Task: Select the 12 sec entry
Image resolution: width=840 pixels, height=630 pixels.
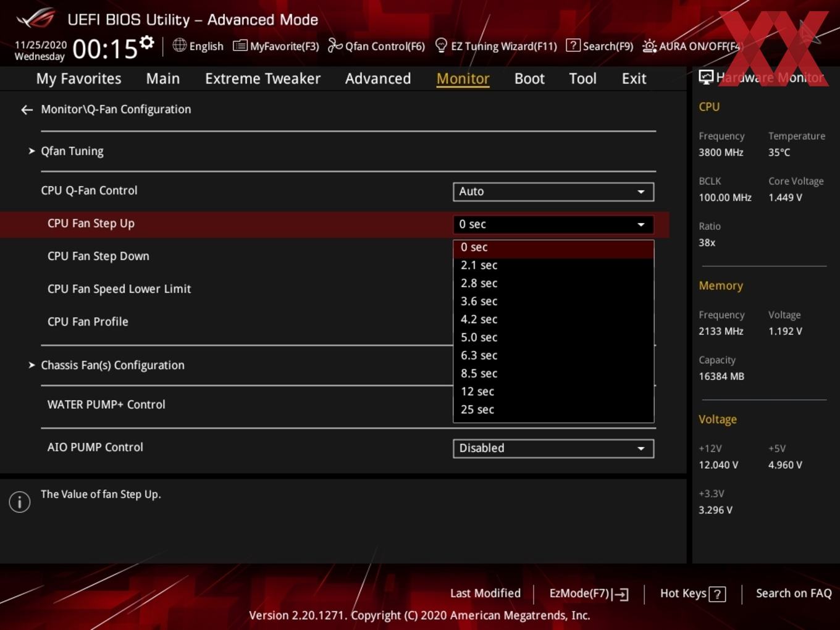Action: click(x=553, y=392)
